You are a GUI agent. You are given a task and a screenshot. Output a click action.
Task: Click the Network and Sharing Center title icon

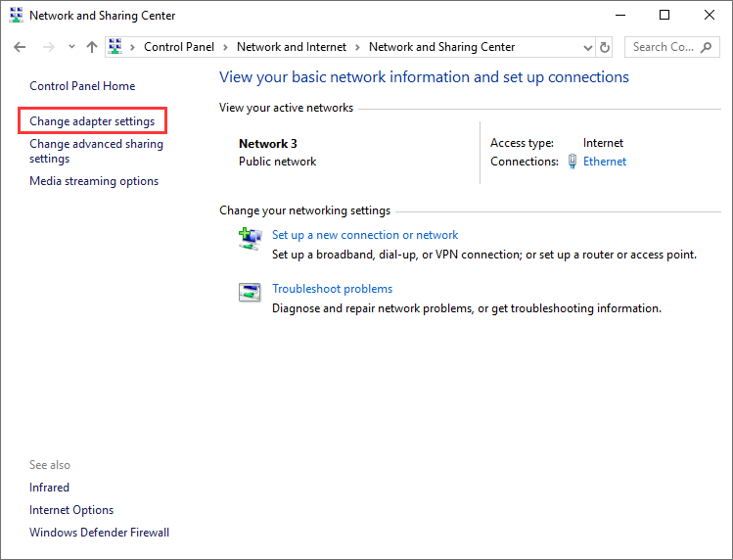pyautogui.click(x=16, y=15)
